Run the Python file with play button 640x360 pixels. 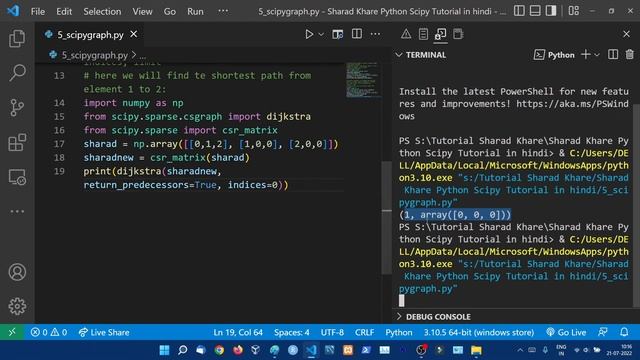point(309,34)
